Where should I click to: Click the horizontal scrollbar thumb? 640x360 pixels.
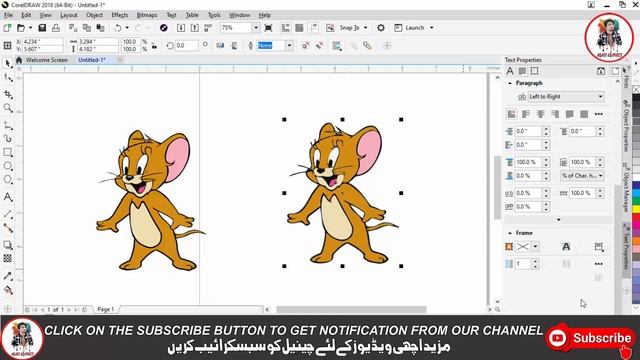[351, 309]
